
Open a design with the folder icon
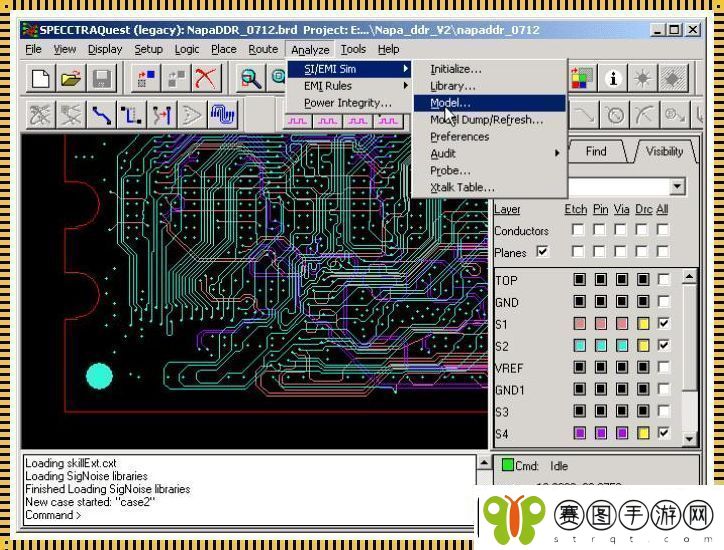[71, 78]
